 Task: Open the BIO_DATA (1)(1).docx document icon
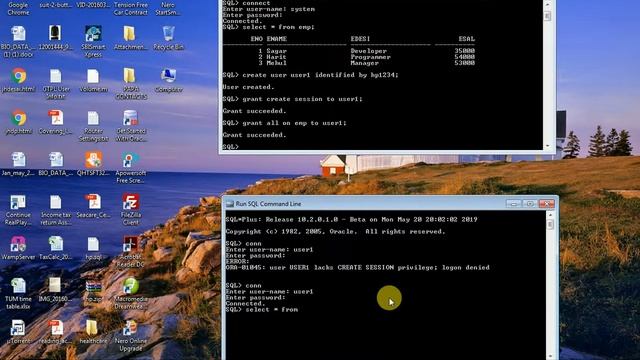point(18,34)
